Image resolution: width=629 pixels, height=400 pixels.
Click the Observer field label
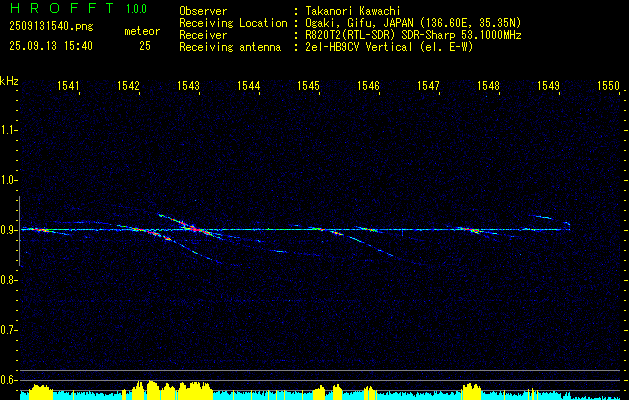pyautogui.click(x=203, y=11)
